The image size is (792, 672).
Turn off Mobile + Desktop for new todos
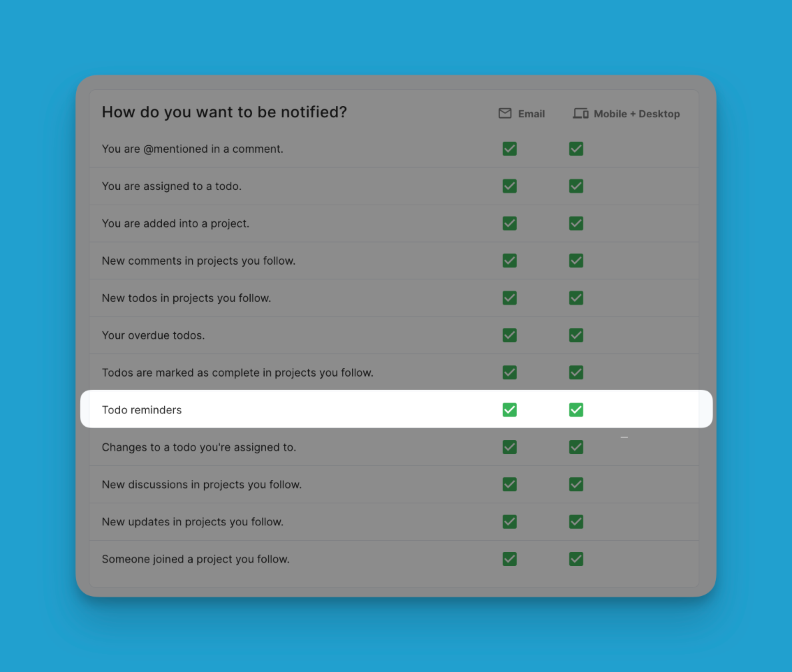tap(576, 298)
